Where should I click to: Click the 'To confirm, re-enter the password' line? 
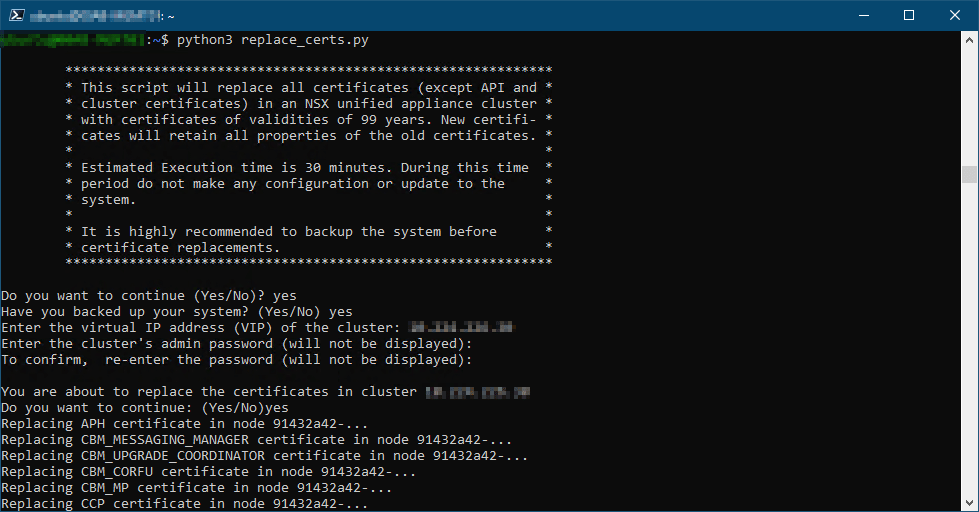point(236,360)
